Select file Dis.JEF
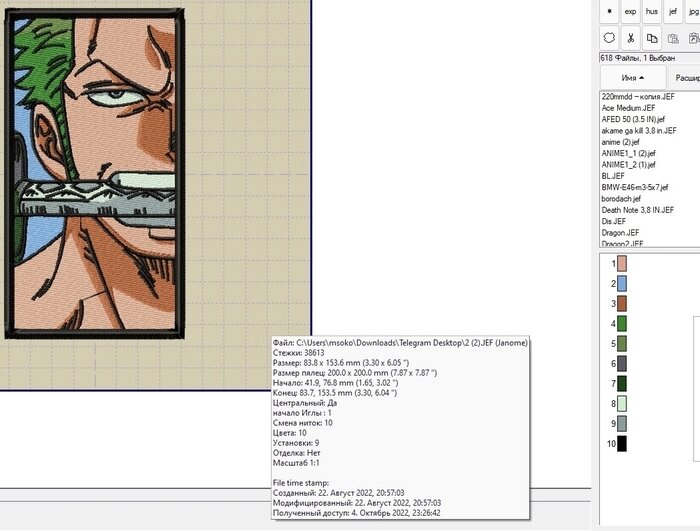 [612, 222]
